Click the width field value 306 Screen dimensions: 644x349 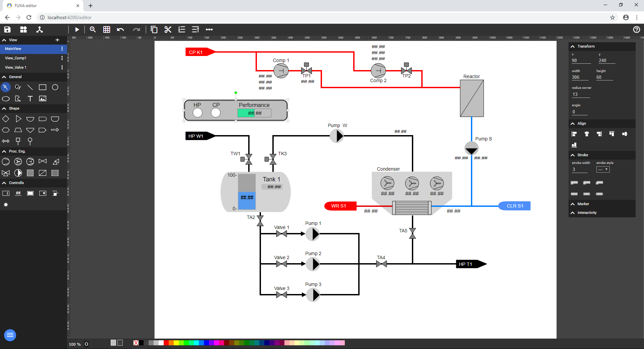580,77
